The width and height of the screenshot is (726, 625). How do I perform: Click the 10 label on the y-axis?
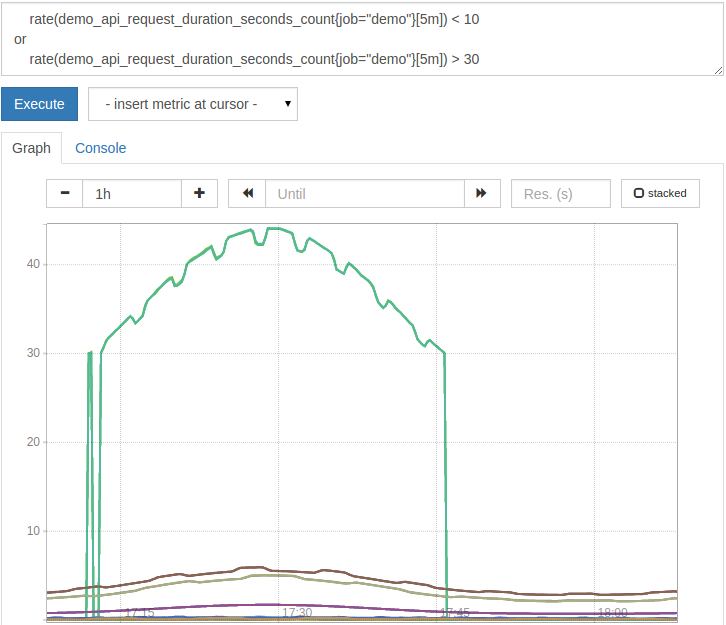[33, 531]
